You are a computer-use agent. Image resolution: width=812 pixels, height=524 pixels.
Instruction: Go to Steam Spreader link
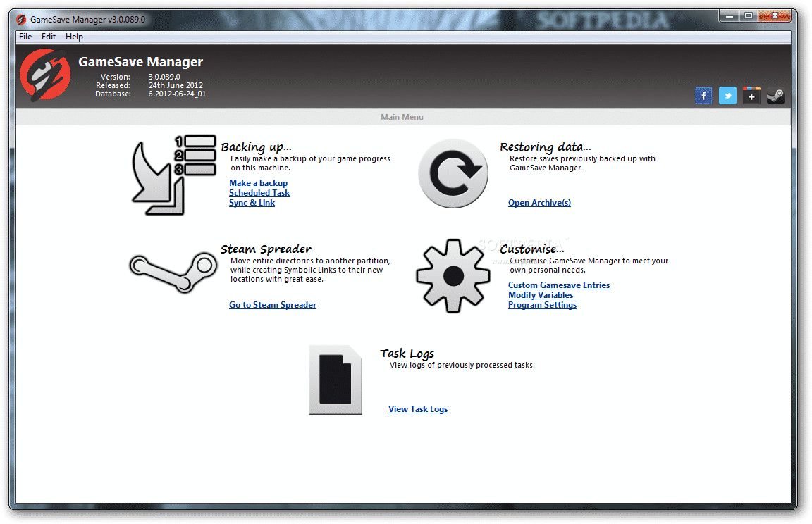tap(273, 305)
